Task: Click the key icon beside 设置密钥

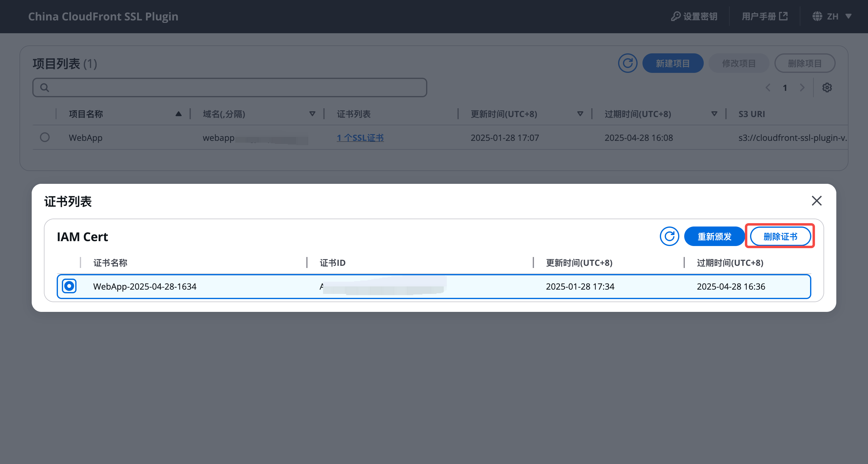Action: click(676, 16)
